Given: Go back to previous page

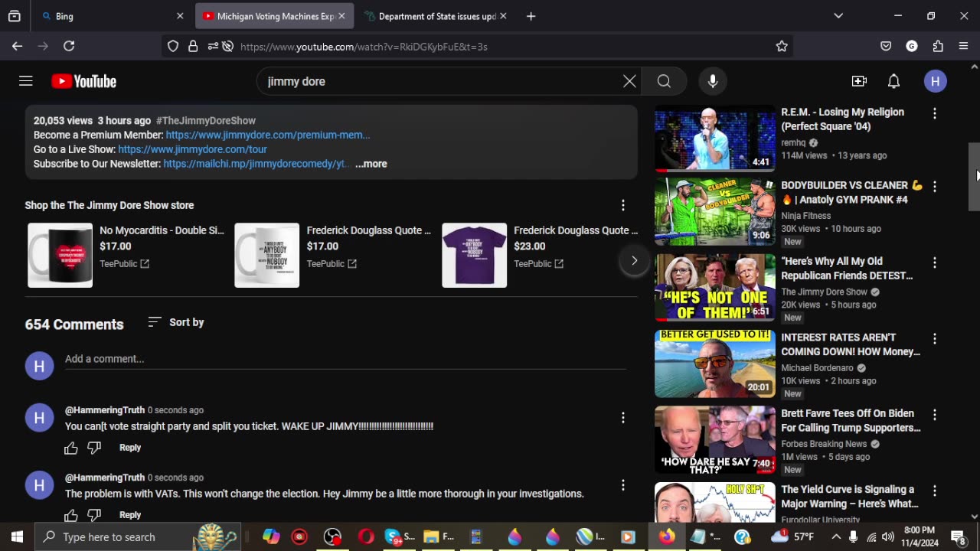Looking at the screenshot, I should tap(17, 46).
